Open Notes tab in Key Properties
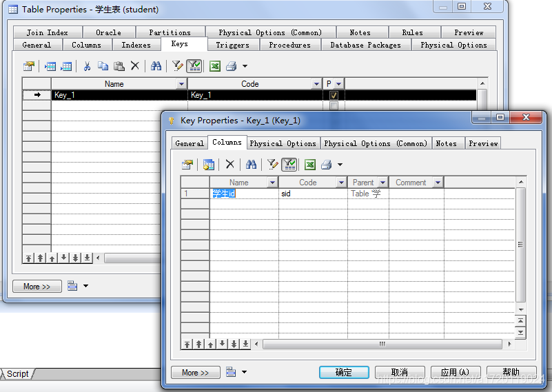This screenshot has height=392, width=552. (447, 143)
